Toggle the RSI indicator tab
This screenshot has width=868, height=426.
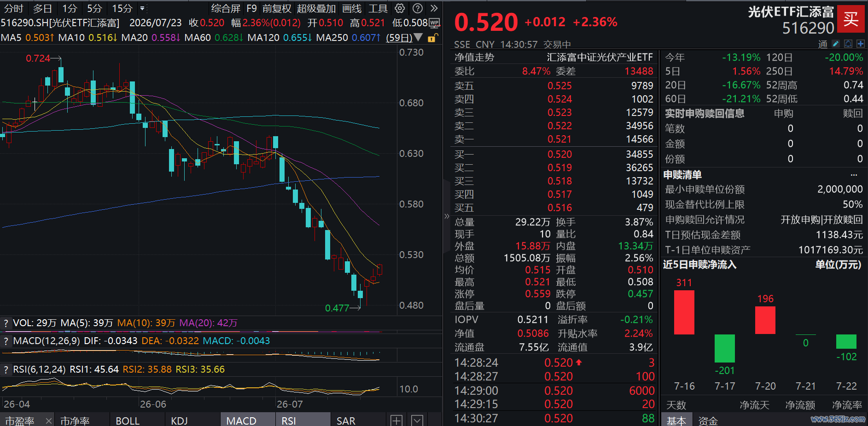[x=289, y=420]
